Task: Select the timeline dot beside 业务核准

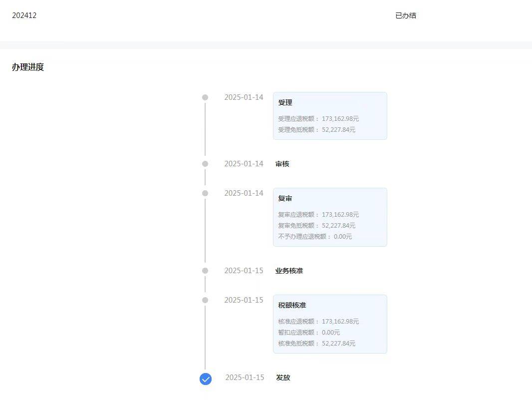Action: point(205,271)
